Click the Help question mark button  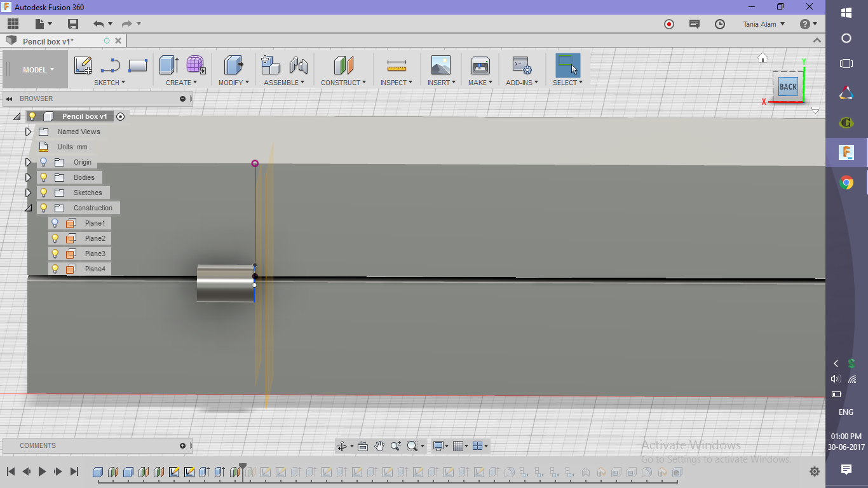(805, 24)
